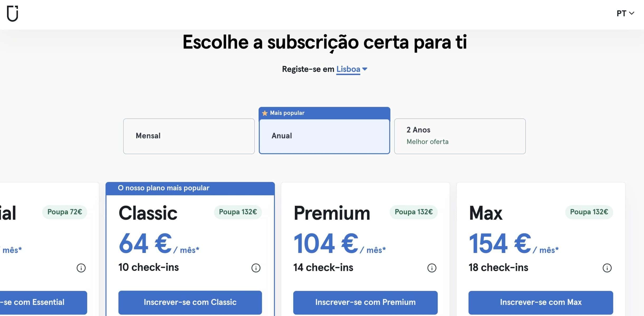Click the Urban Sports Club logo
Viewport: 644px width, 316px height.
pyautogui.click(x=12, y=13)
